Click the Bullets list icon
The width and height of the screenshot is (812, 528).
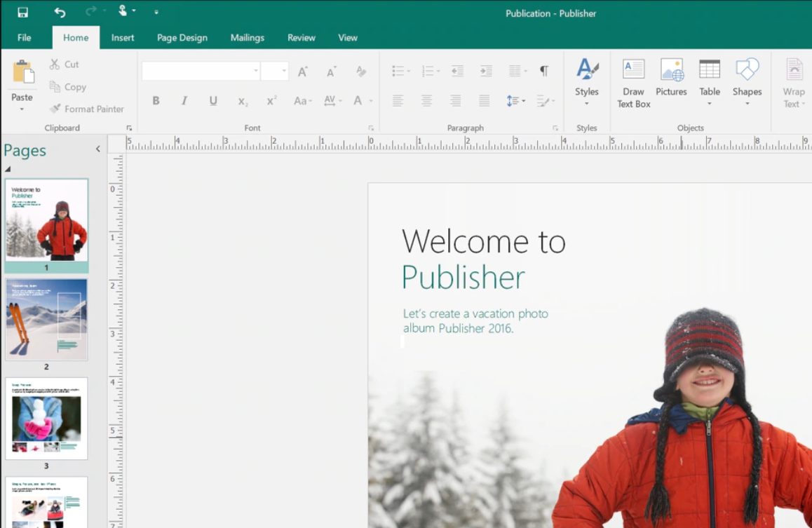[x=398, y=71]
